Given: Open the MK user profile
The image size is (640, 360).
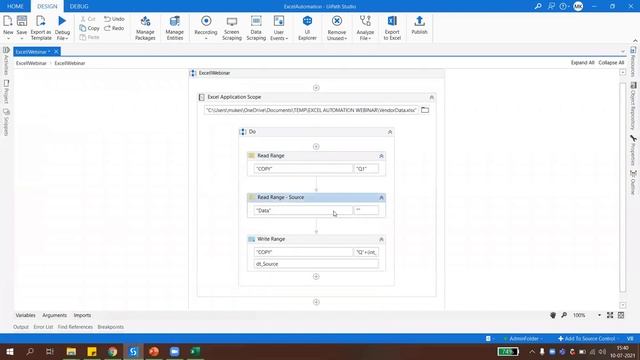Looking at the screenshot, I should (578, 6).
